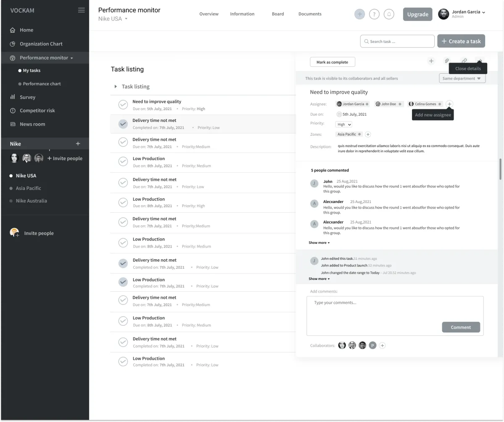Remove Jordan Garcia from assignees
Screen dimensions: 504x422
pos(367,104)
